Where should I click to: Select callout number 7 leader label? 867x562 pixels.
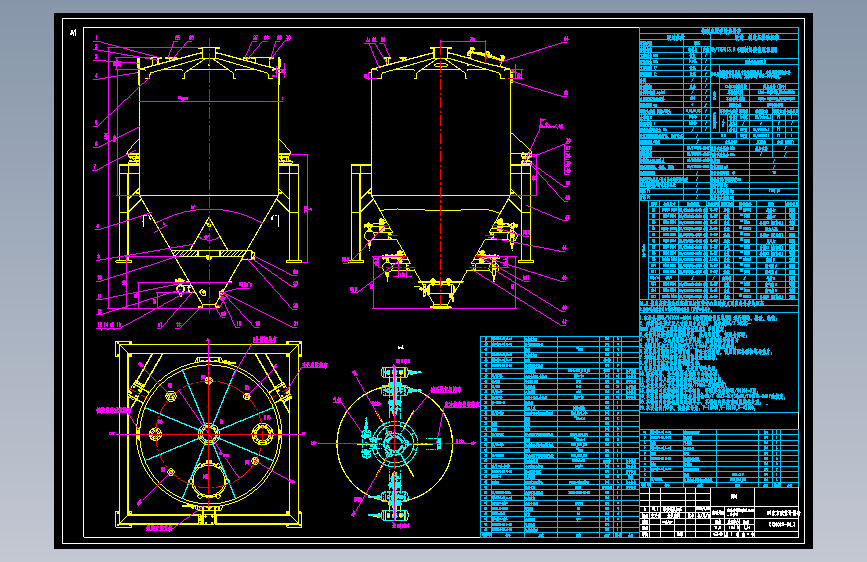point(95,166)
